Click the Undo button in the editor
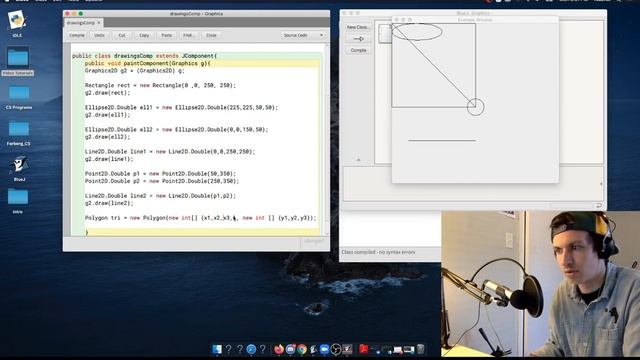This screenshot has width=640, height=360. coord(99,36)
